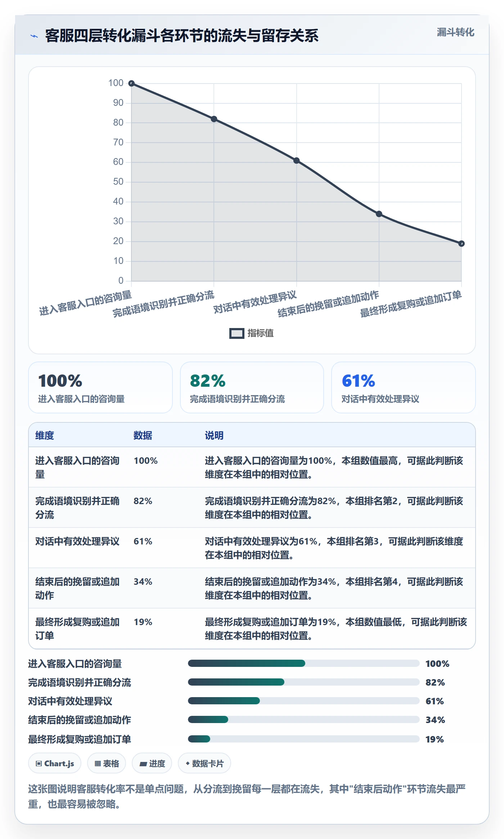Click the 数据卡片 chip
Screen dimensions: 504x839
pos(204,763)
